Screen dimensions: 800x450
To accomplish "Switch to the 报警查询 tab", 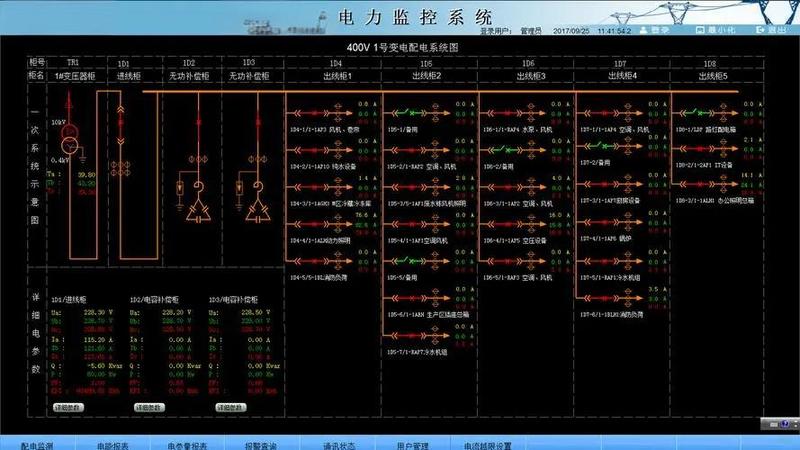I will [x=261, y=444].
